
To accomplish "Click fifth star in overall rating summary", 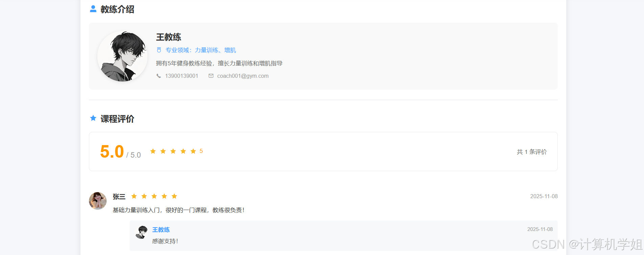I will [193, 151].
